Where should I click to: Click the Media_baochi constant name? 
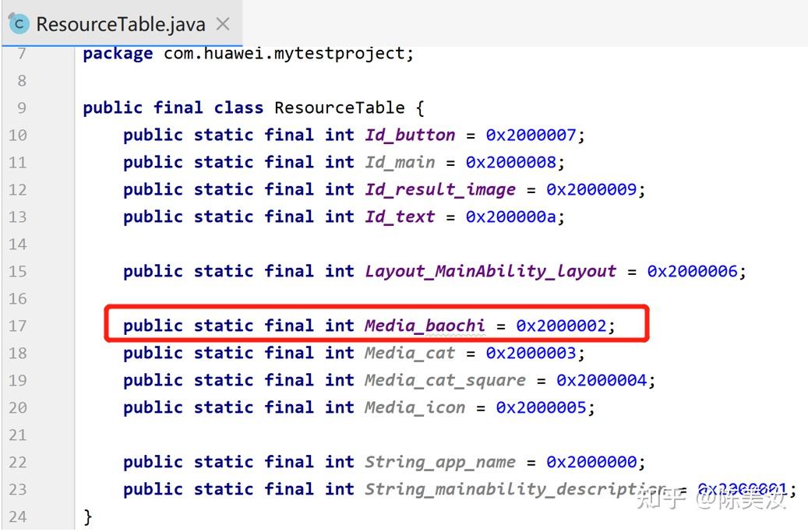425,326
